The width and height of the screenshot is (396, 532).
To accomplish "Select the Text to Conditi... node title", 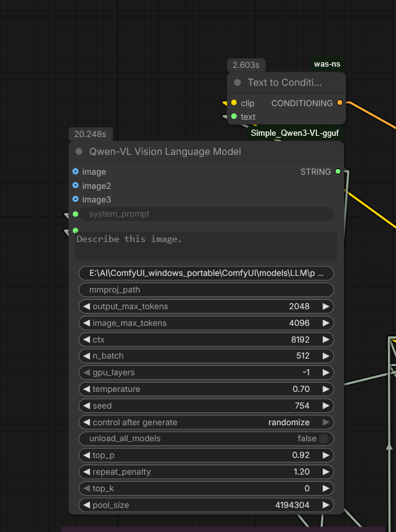I will pyautogui.click(x=285, y=83).
